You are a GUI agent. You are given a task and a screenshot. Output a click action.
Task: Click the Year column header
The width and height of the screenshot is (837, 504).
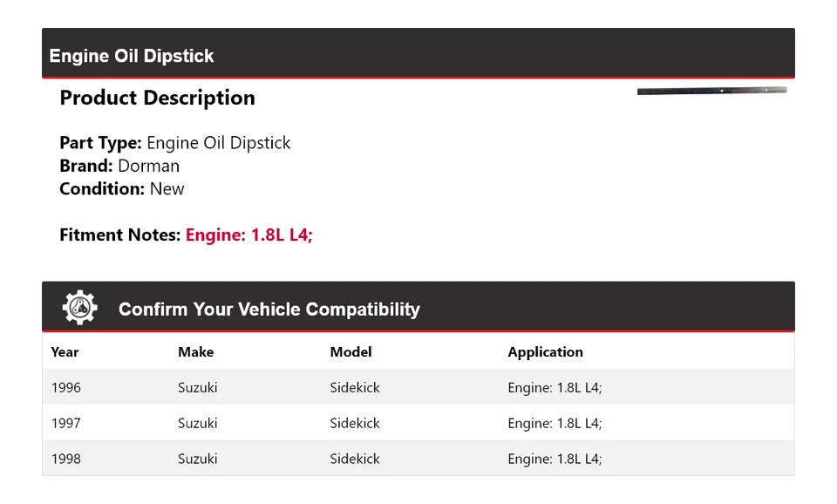tap(65, 352)
